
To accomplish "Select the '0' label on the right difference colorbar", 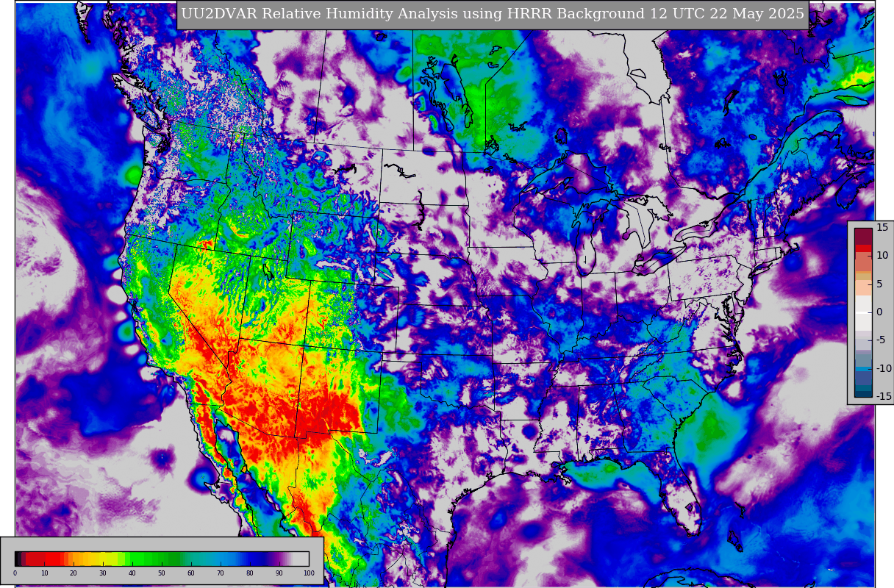I will click(x=879, y=312).
